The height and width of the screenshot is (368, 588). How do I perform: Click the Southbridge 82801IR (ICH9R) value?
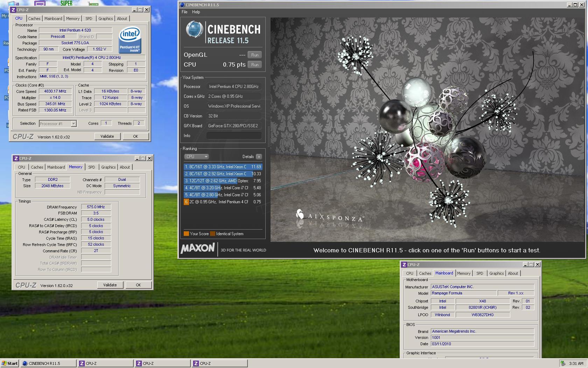click(483, 307)
